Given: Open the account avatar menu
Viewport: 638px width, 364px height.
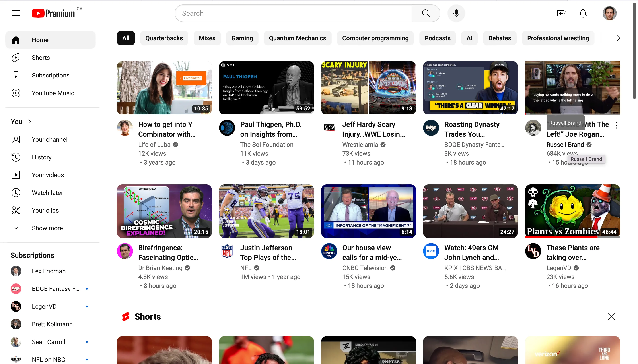Looking at the screenshot, I should click(609, 13).
